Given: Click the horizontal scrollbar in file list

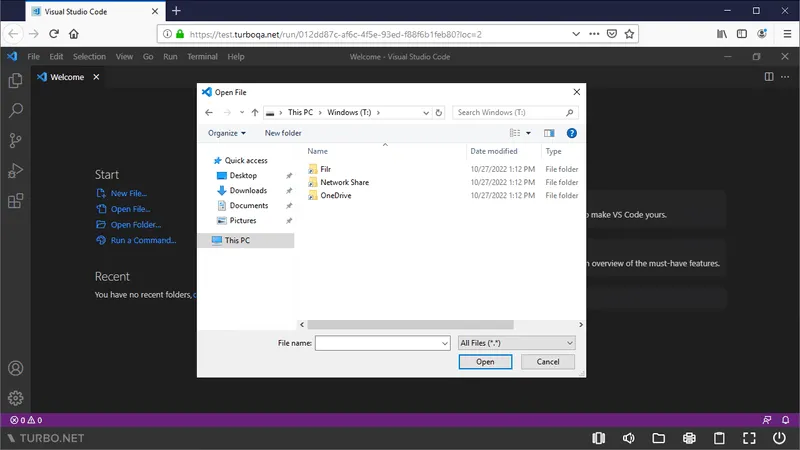Looking at the screenshot, I should tap(411, 324).
